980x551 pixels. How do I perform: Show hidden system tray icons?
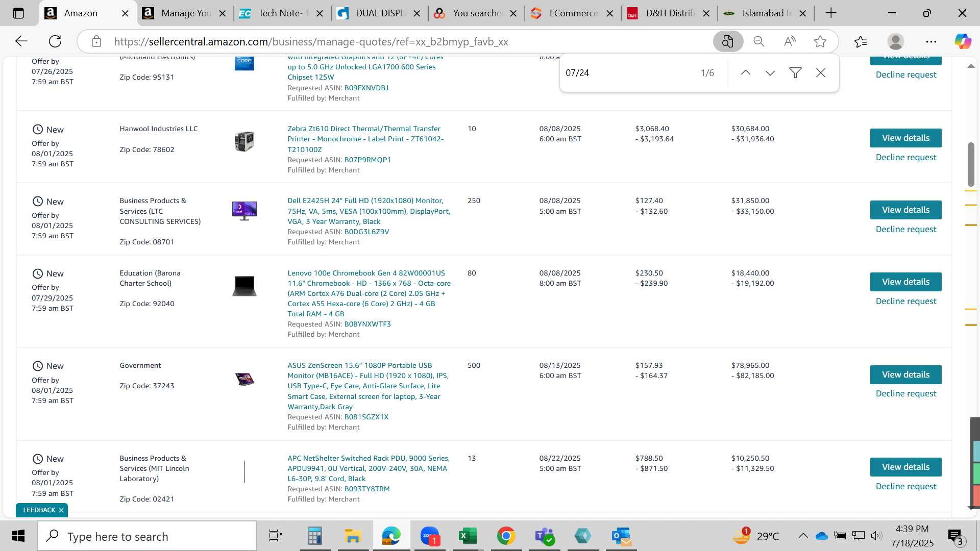(803, 536)
